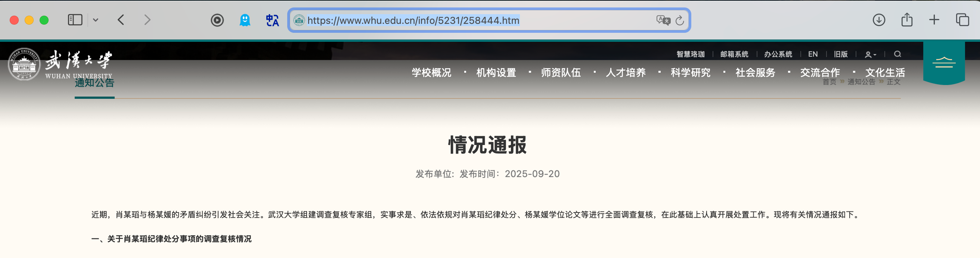Image resolution: width=980 pixels, height=258 pixels.
Task: Toggle the Safari sidebar icon
Action: [75, 20]
